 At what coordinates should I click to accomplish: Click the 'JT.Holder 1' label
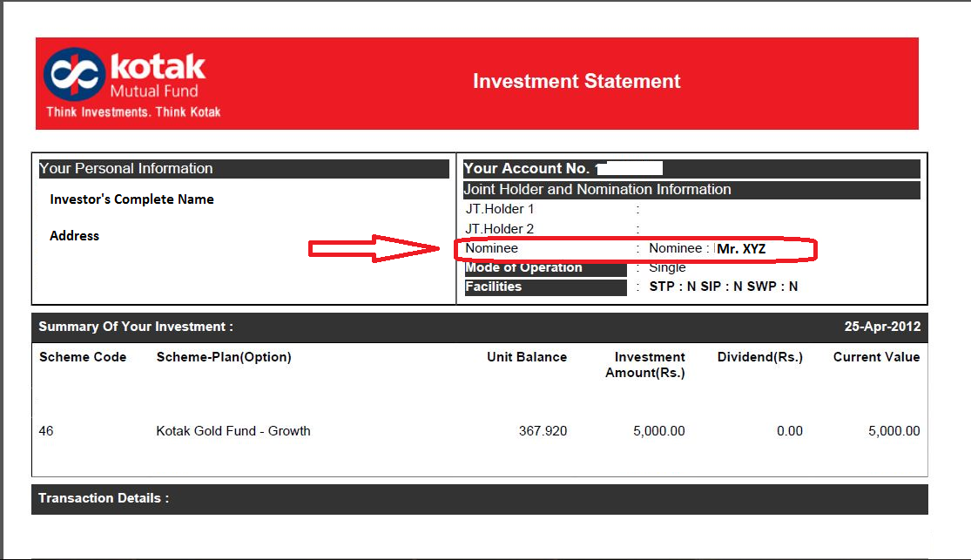point(500,209)
